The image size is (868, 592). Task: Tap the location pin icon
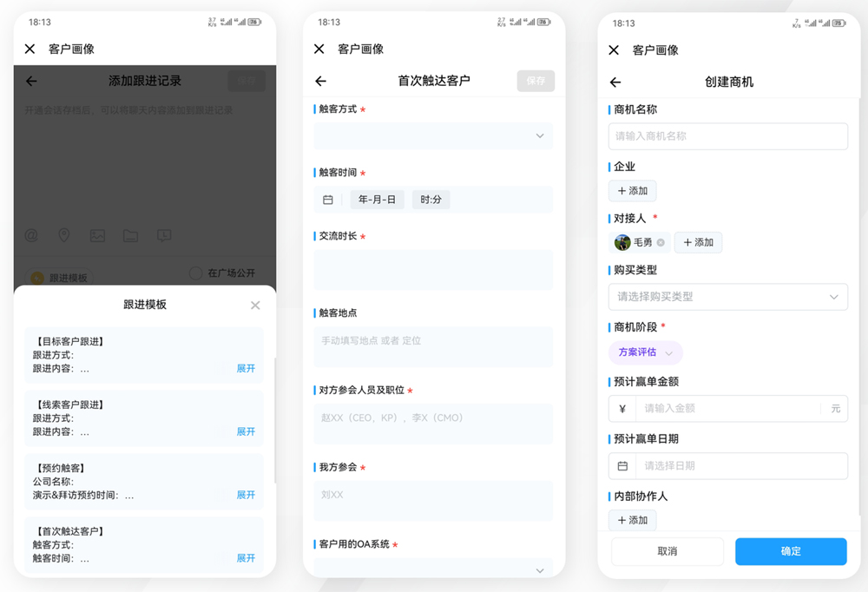tap(64, 235)
